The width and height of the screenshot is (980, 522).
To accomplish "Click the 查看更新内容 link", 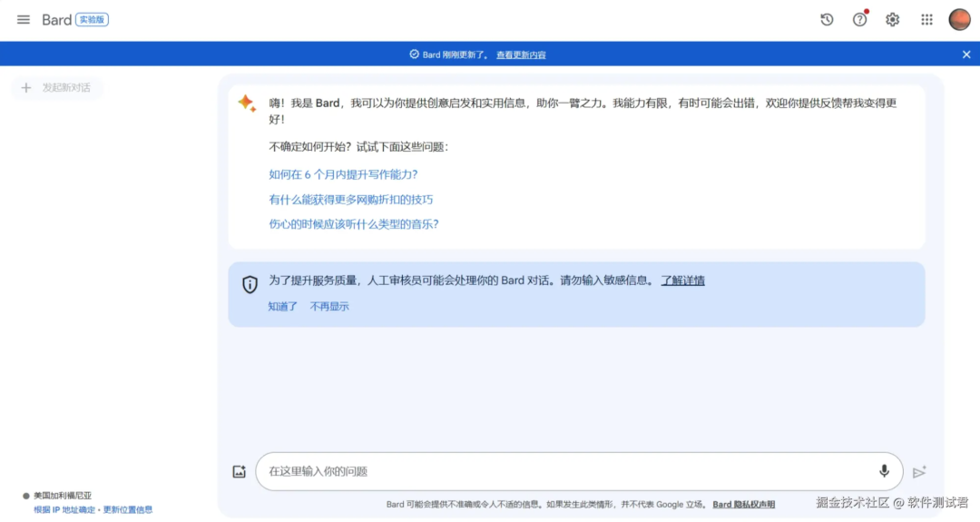I will pyautogui.click(x=521, y=55).
